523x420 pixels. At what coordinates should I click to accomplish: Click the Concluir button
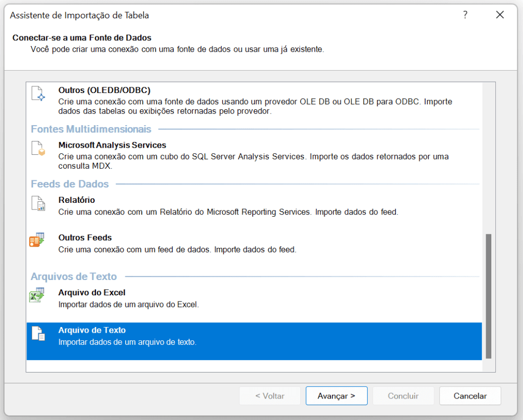click(x=403, y=395)
